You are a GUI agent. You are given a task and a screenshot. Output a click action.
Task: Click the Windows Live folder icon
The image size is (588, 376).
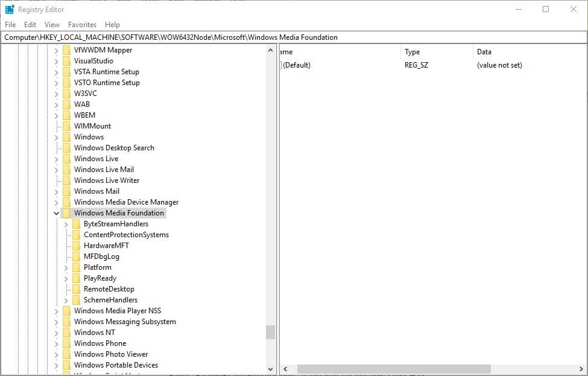[66, 158]
